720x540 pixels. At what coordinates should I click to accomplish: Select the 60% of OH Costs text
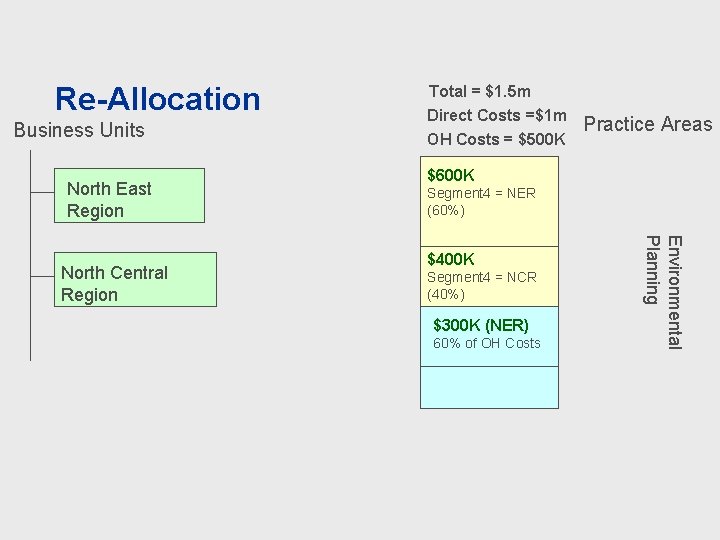click(486, 343)
